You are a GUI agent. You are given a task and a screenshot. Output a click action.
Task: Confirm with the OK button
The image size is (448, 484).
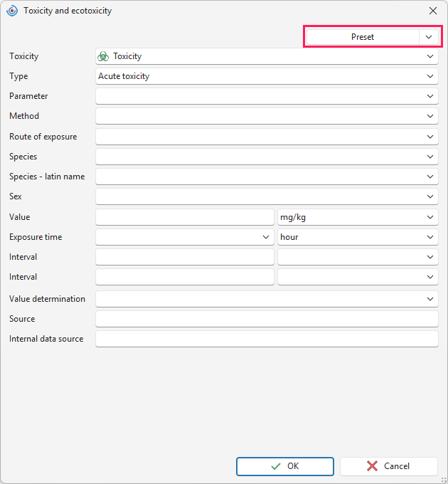(285, 466)
